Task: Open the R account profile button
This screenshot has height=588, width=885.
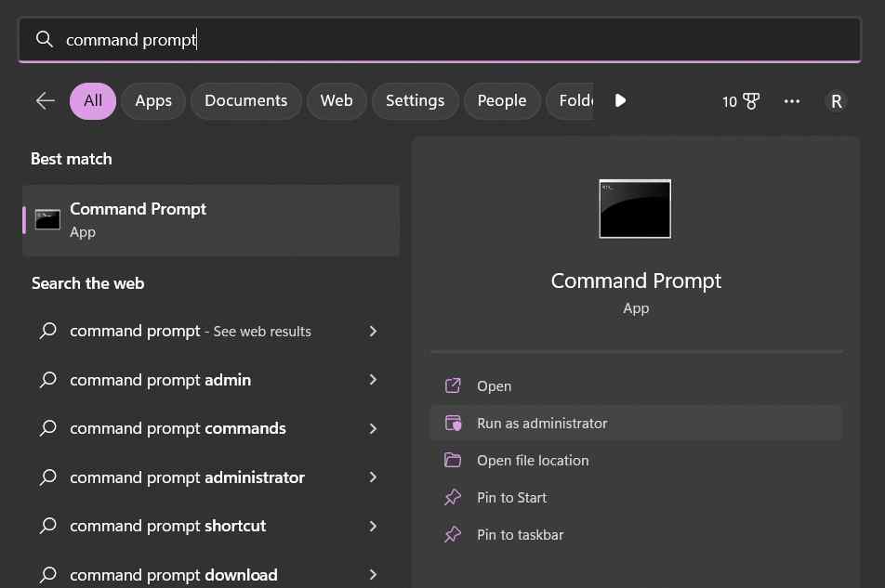Action: click(x=836, y=101)
